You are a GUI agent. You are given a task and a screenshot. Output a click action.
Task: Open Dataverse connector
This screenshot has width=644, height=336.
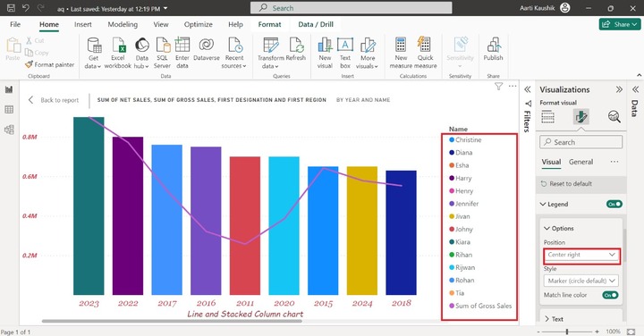[207, 49]
